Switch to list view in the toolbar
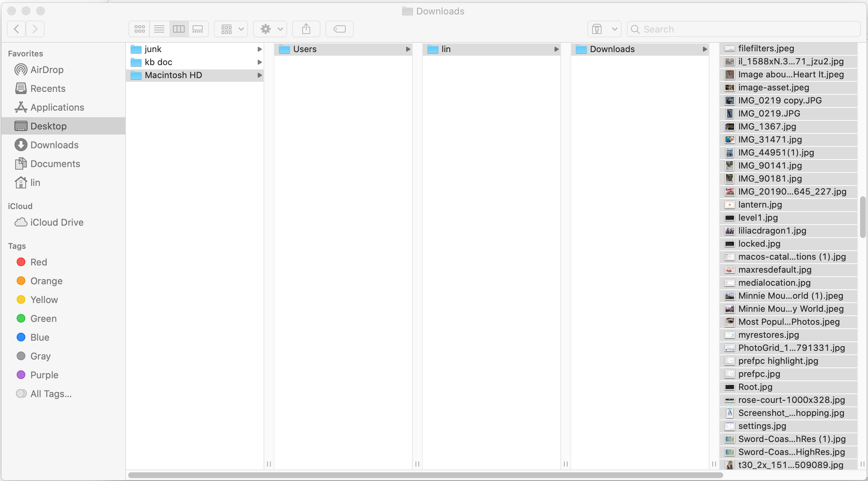868x481 pixels. (159, 29)
